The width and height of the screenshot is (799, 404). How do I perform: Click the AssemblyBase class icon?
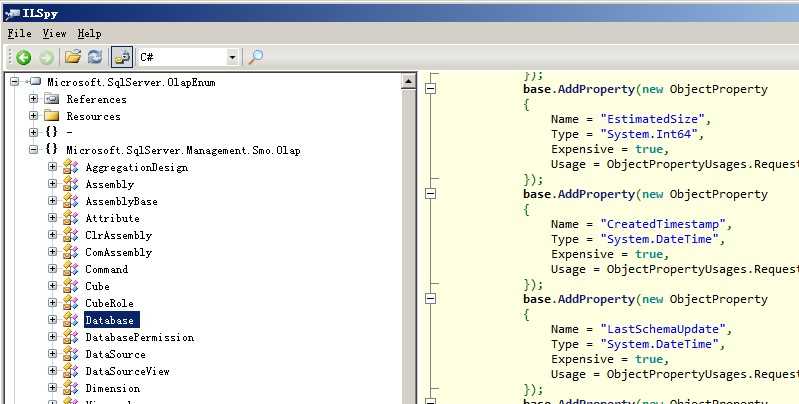(71, 201)
